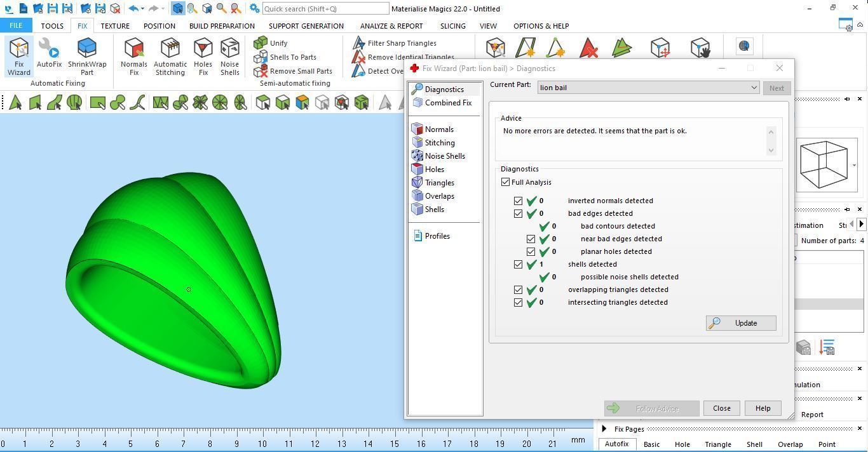Switch to the TOOLS ribbon tab

[52, 26]
